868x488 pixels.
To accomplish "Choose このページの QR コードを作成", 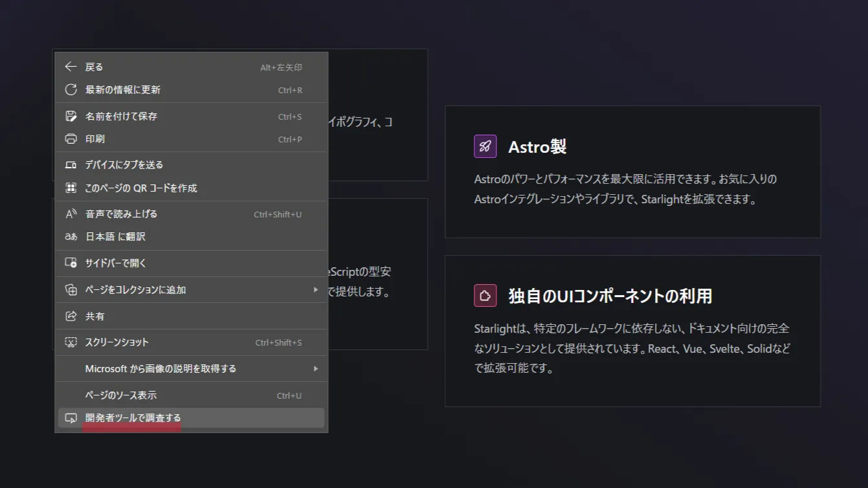I will pyautogui.click(x=192, y=188).
